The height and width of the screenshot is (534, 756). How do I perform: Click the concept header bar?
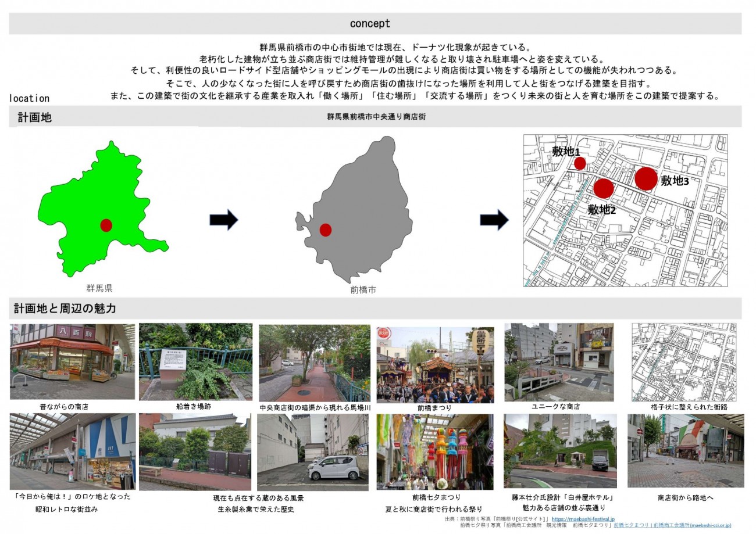coord(375,24)
